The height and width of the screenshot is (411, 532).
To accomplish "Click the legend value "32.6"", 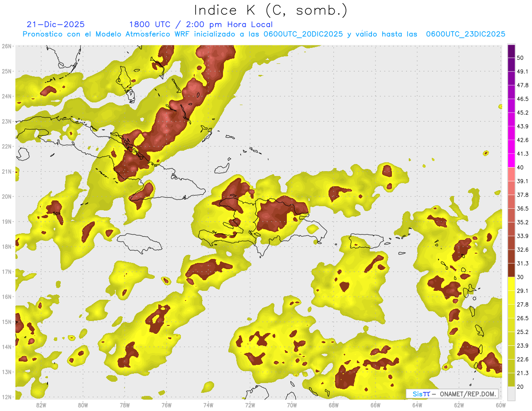I will [x=522, y=250].
